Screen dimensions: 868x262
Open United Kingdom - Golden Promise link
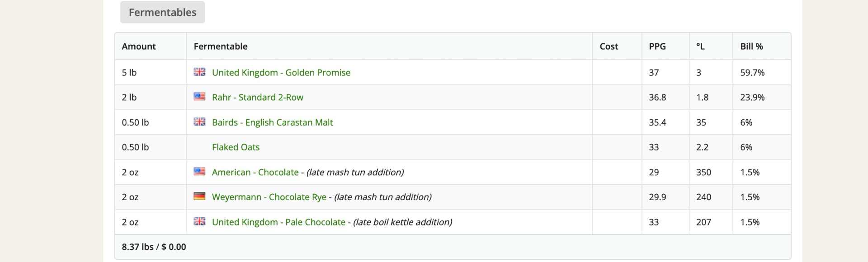click(281, 73)
